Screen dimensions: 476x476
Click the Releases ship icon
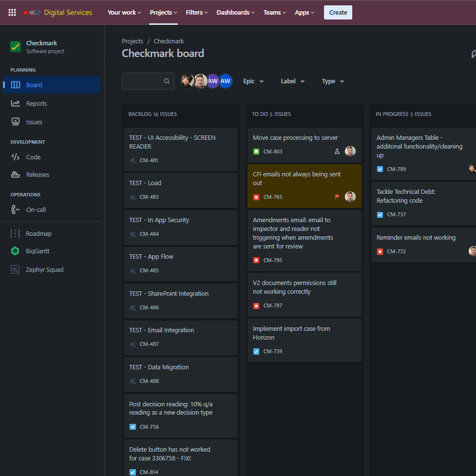(16, 174)
